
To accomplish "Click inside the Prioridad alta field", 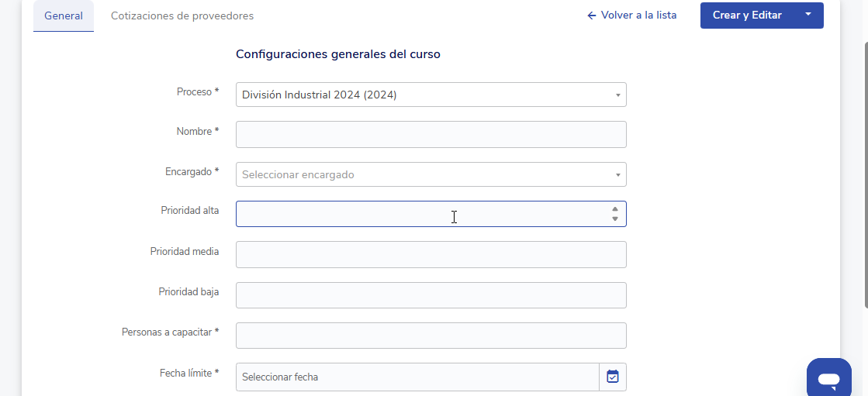I will tap(419, 214).
